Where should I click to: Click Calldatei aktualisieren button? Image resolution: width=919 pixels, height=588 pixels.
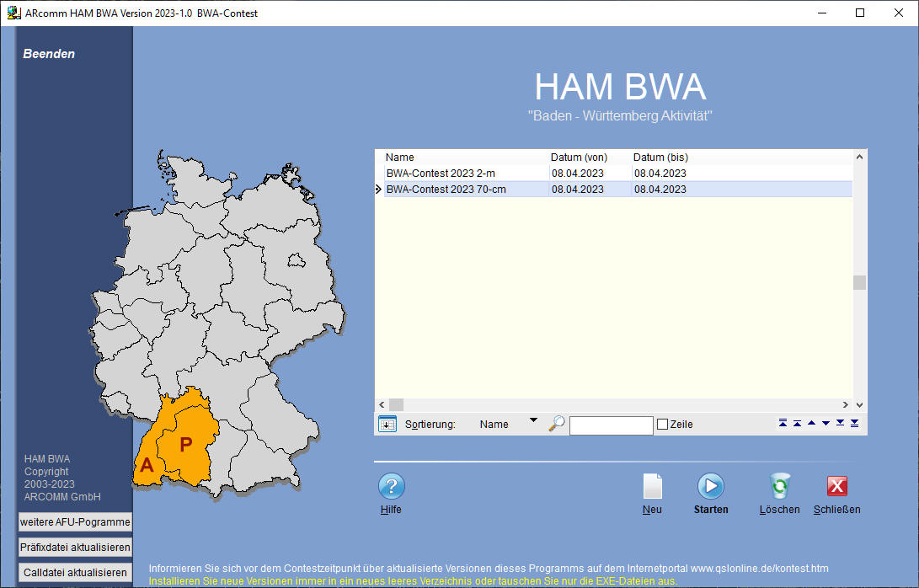(x=75, y=572)
